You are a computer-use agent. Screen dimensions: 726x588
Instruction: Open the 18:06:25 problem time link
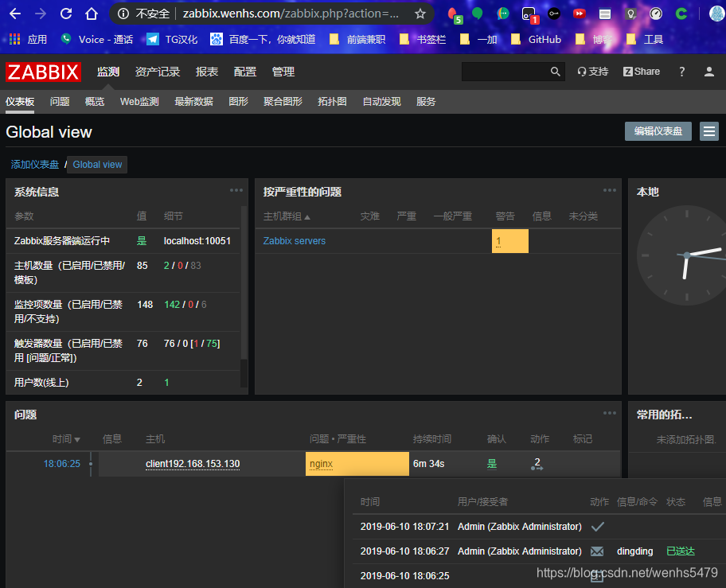pyautogui.click(x=61, y=464)
